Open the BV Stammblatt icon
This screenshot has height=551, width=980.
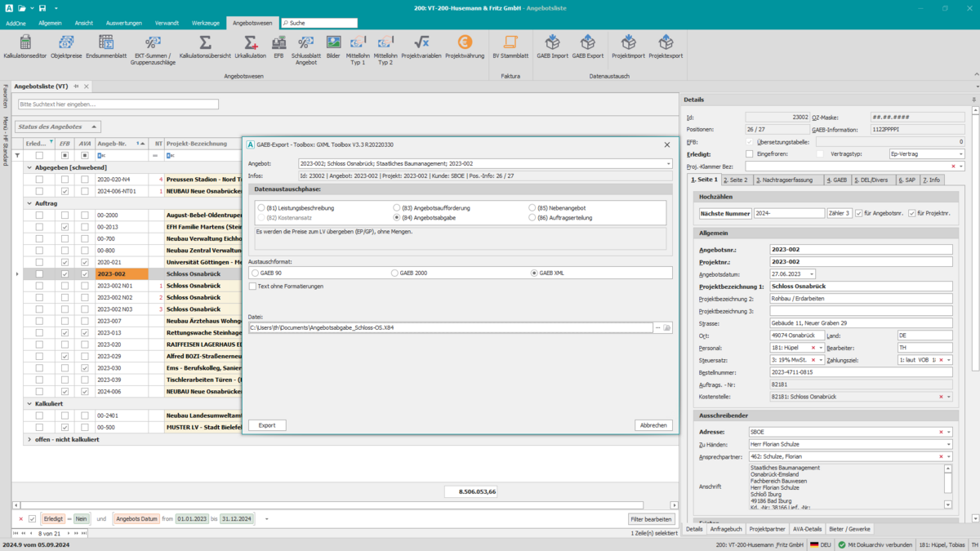[510, 47]
